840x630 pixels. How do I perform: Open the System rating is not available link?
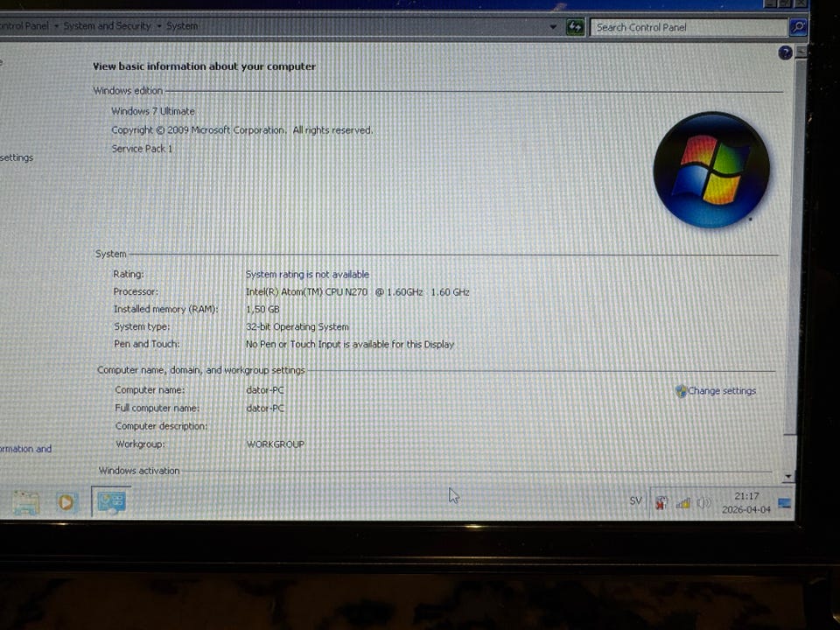(x=307, y=274)
